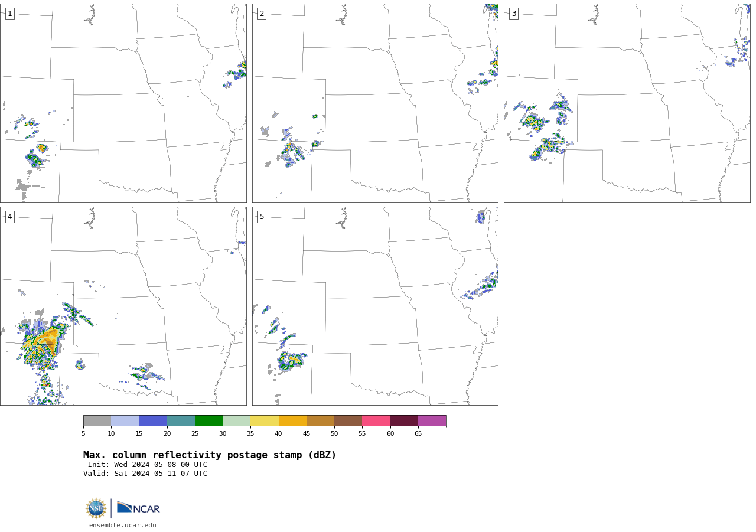756x532 pixels.
Task: Select the teal 20–25 dBZ swatch
Action: click(x=181, y=420)
